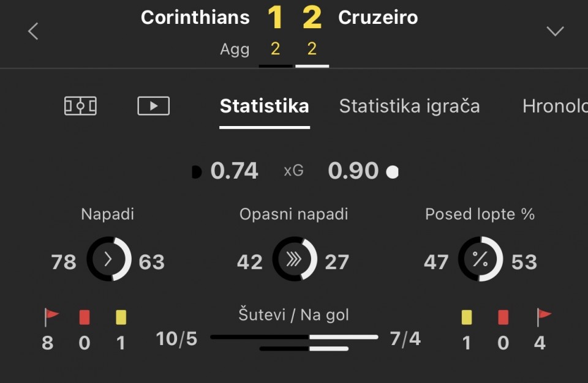
Task: Open the pitch view icon tab
Action: pyautogui.click(x=80, y=106)
